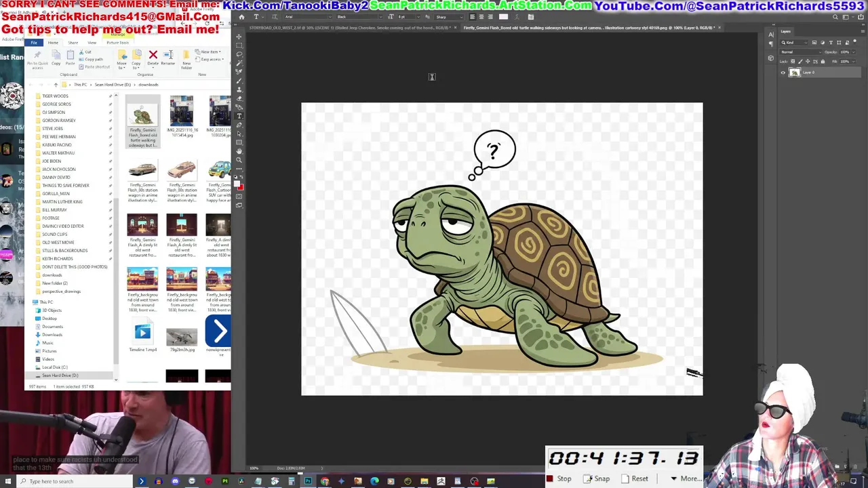The image size is (868, 488).
Task: Select the Layers panel tab
Action: click(786, 31)
